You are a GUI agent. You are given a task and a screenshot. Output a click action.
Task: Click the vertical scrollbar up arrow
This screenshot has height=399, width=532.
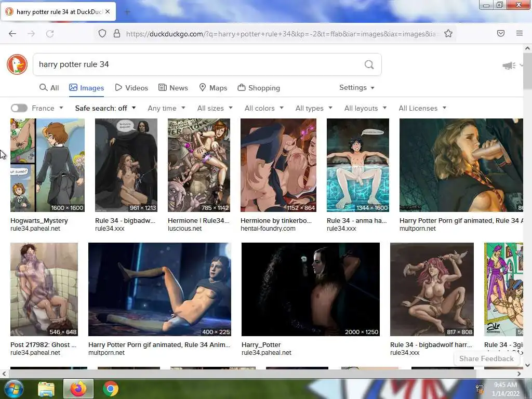tap(528, 48)
